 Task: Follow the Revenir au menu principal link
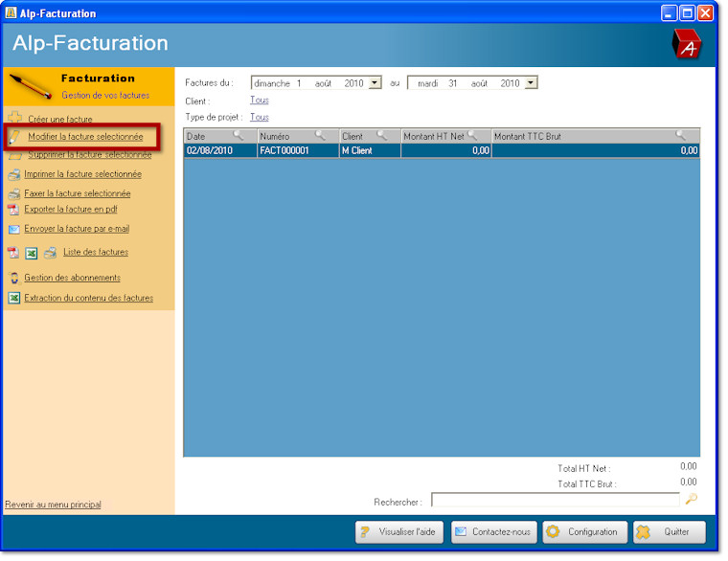click(53, 505)
